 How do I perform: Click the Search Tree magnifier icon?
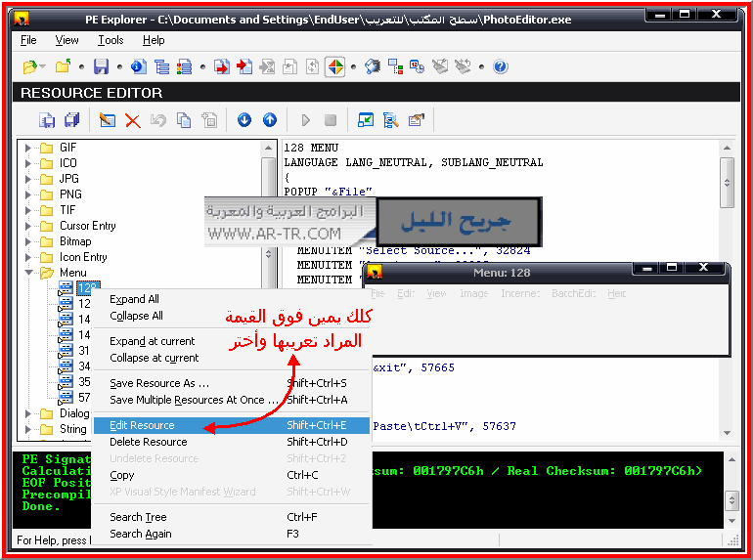tap(391, 120)
